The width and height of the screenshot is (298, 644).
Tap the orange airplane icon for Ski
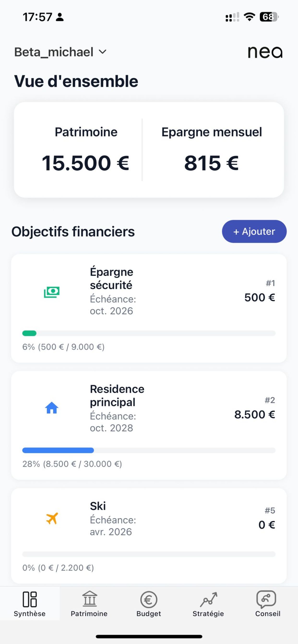click(52, 518)
